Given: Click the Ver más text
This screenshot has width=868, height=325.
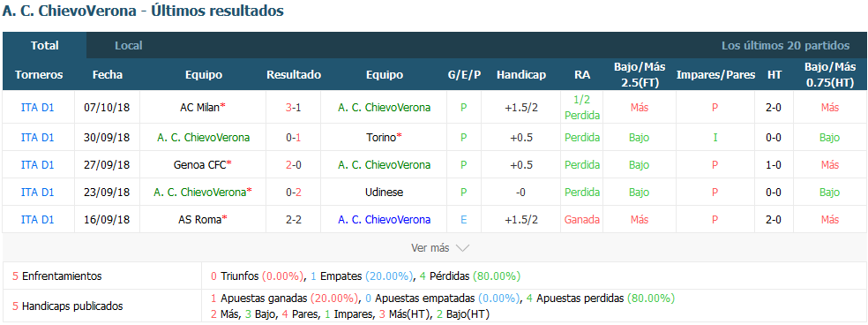Looking at the screenshot, I should 430,248.
